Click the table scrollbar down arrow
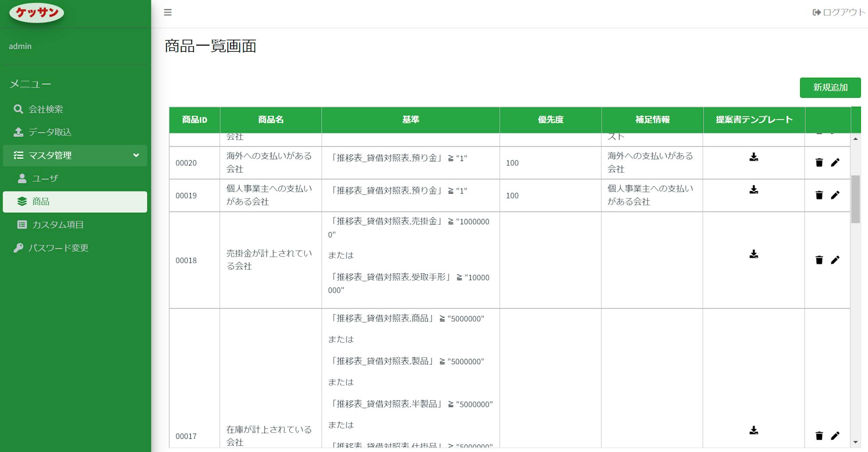Image resolution: width=868 pixels, height=452 pixels. pyautogui.click(x=855, y=442)
